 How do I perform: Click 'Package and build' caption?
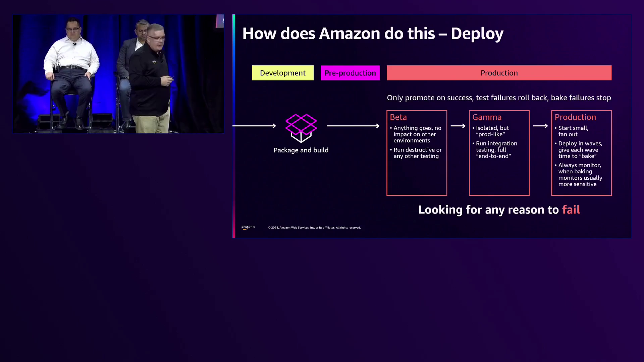click(301, 150)
